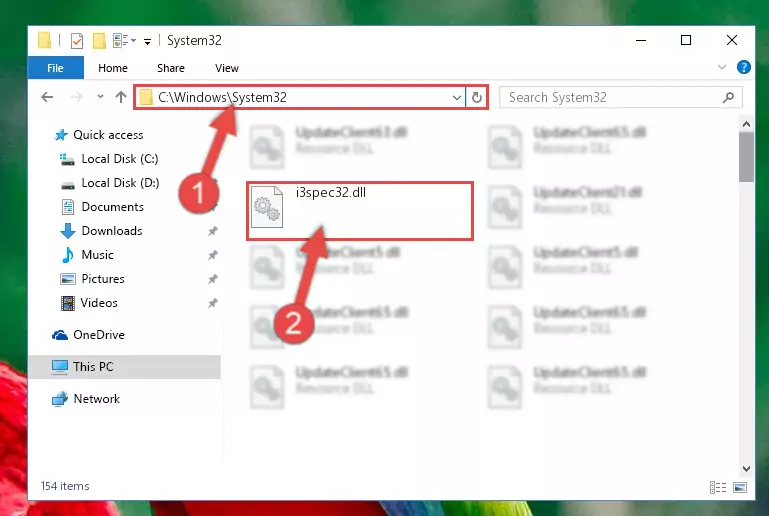Select the i3spec32.dll file name
The width and height of the screenshot is (769, 516).
[x=331, y=192]
